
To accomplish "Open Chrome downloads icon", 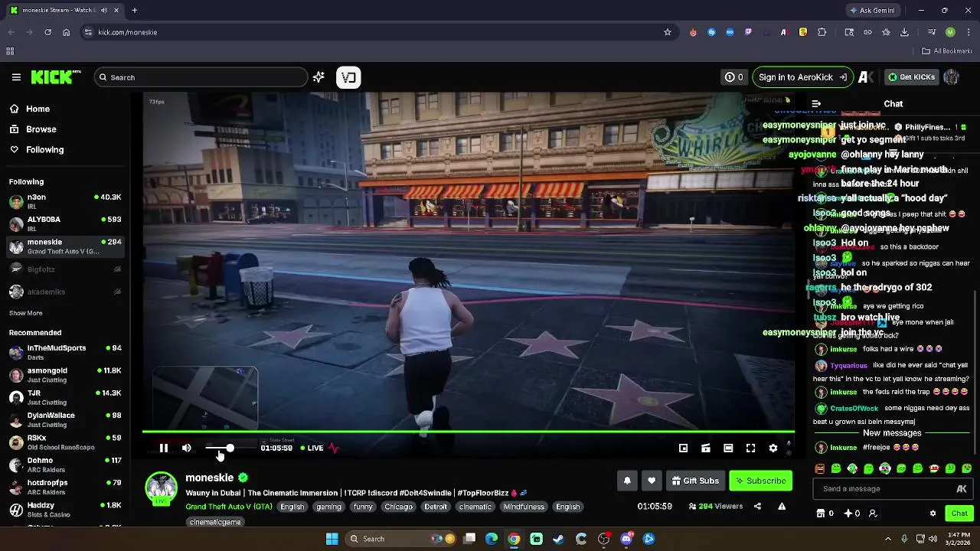I will pyautogui.click(x=904, y=32).
